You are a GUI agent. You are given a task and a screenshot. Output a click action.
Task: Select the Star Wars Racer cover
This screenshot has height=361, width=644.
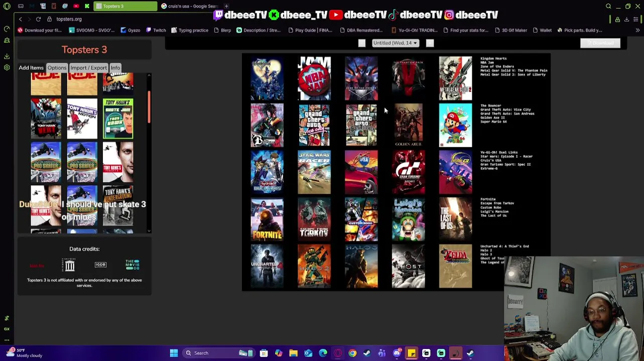click(314, 172)
